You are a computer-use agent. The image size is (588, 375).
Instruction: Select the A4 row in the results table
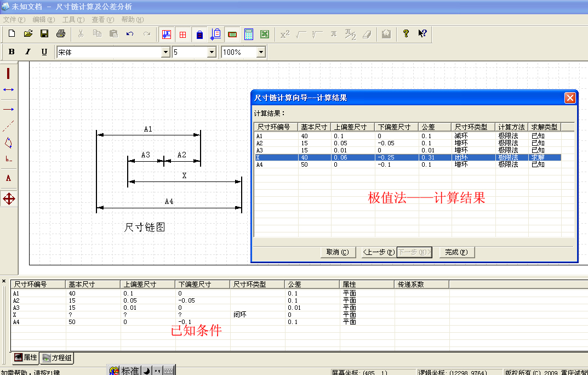(408, 164)
